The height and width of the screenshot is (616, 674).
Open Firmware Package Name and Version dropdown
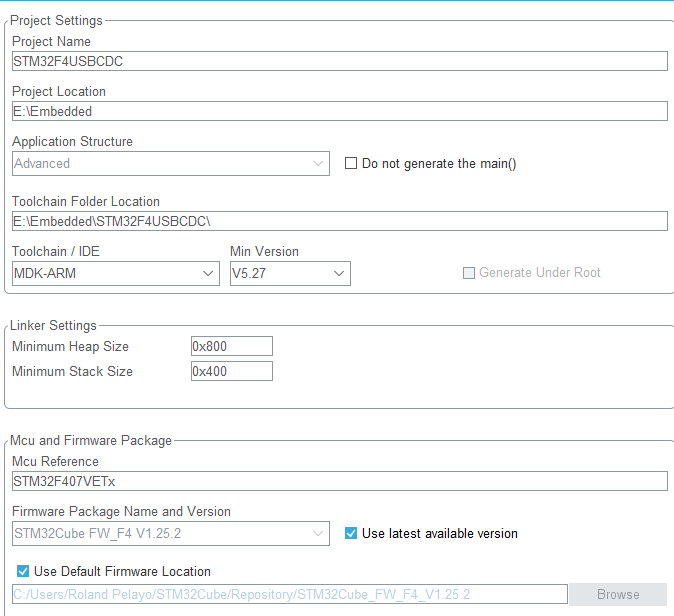point(171,533)
